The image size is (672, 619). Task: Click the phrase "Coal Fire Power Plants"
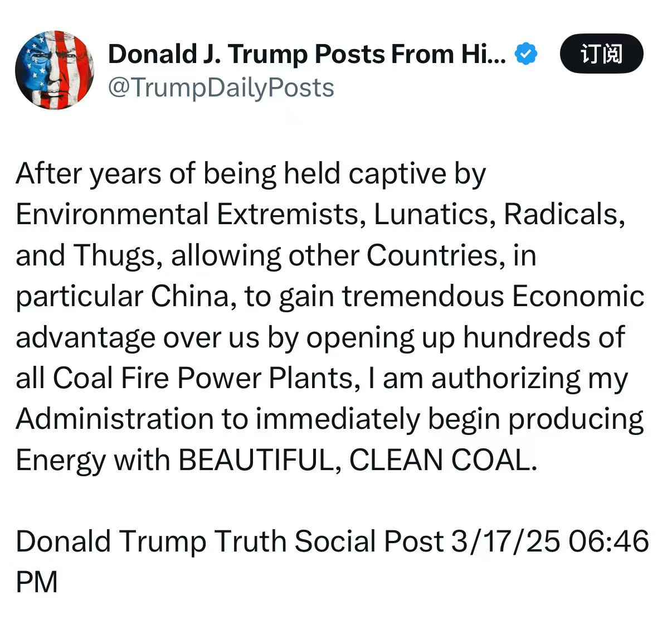(202, 378)
